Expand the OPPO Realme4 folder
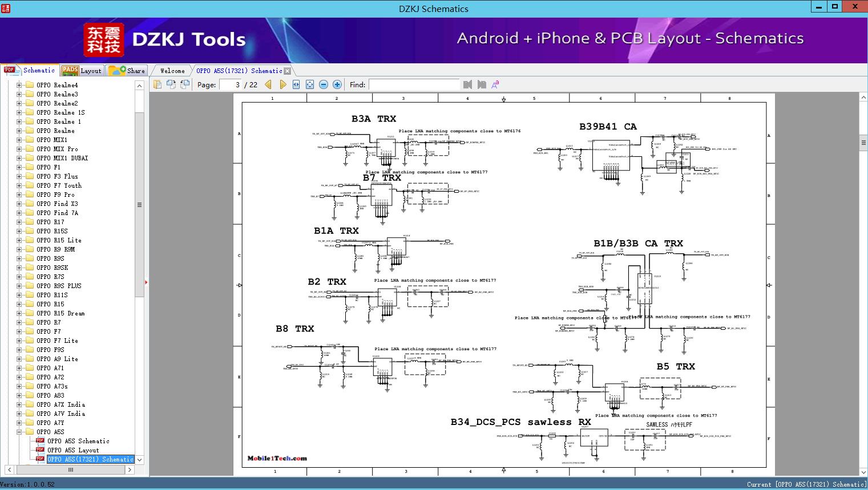This screenshot has width=868, height=490. pyautogui.click(x=21, y=84)
